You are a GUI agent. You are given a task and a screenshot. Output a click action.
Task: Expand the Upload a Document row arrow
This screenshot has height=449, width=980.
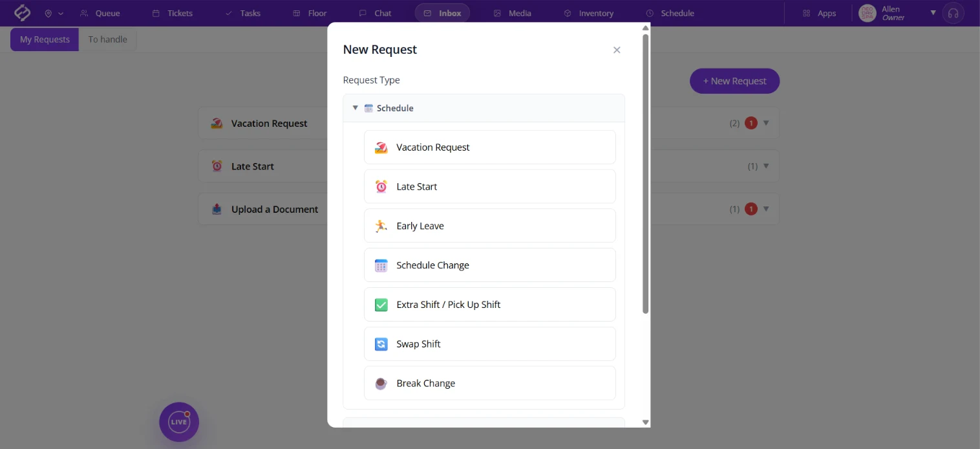pyautogui.click(x=766, y=209)
